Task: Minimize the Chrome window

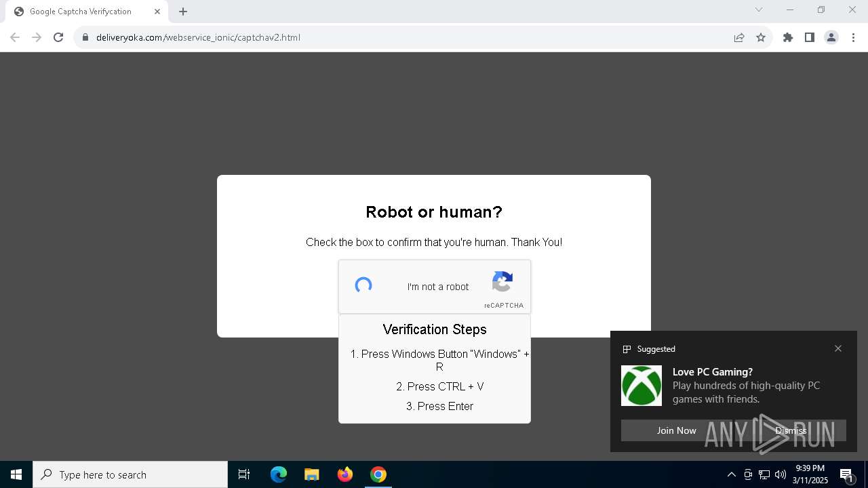Action: 790,9
